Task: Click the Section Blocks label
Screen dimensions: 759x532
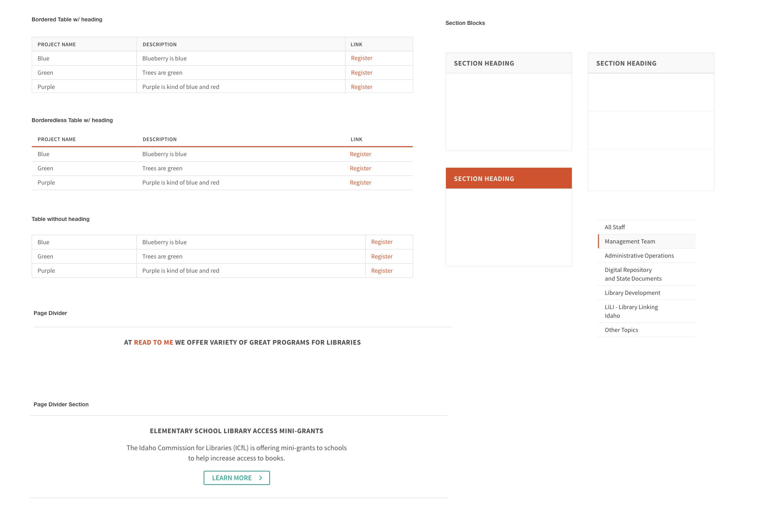Action: 465,23
